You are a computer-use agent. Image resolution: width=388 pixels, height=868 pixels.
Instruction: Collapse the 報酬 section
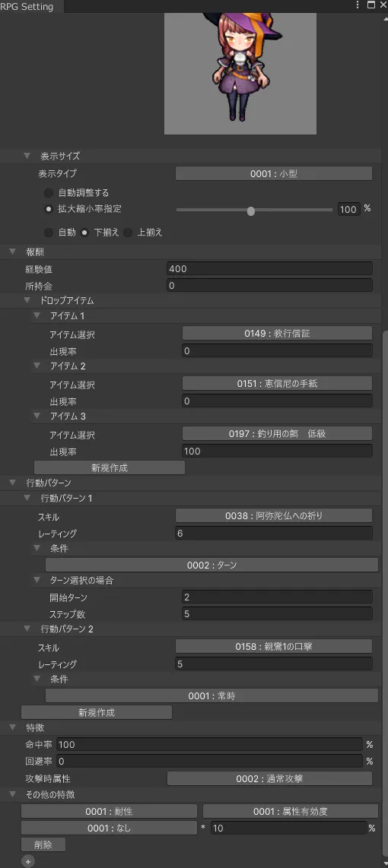13,252
